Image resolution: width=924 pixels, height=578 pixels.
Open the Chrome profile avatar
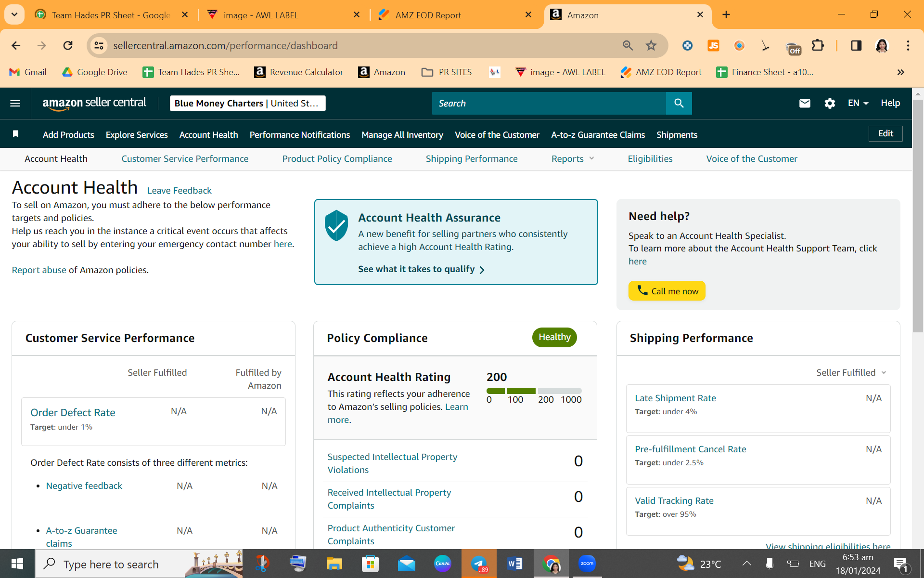882,45
